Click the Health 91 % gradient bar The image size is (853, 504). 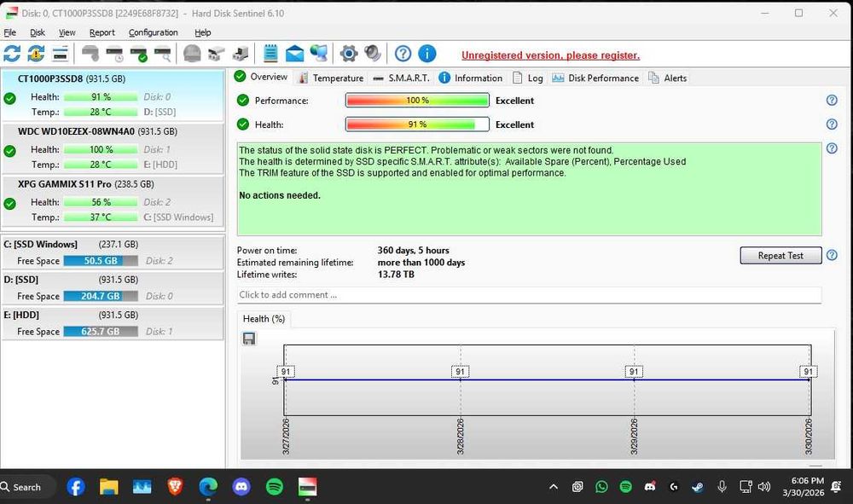tap(417, 124)
